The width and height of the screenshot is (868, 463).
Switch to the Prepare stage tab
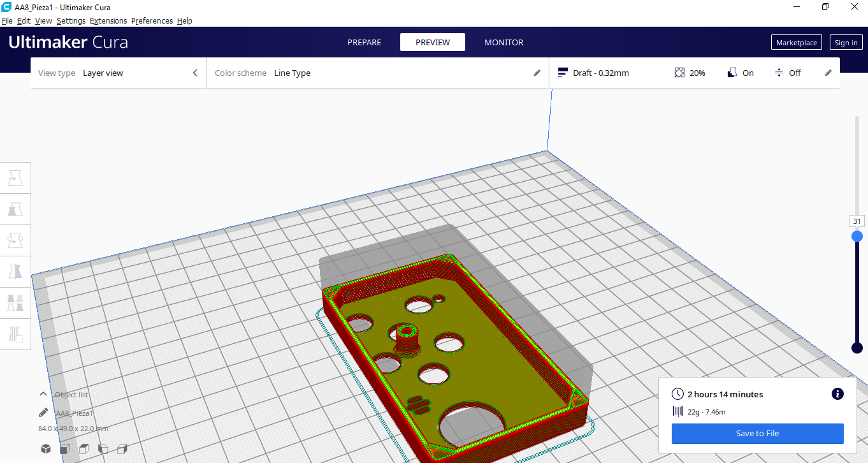364,43
